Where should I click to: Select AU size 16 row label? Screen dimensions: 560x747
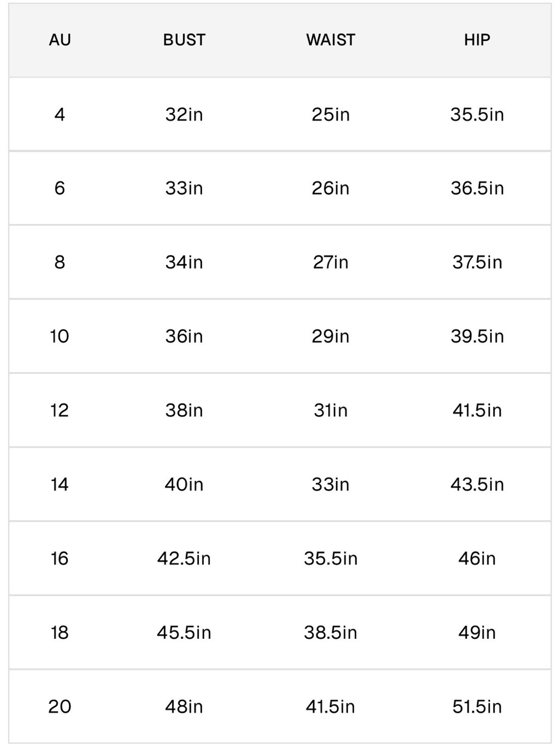tap(60, 558)
